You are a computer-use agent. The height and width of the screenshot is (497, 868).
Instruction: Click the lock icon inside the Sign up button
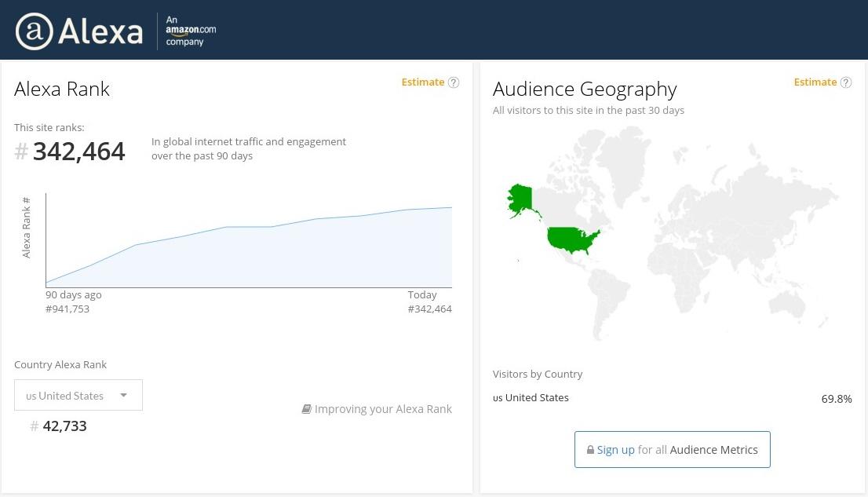click(590, 449)
